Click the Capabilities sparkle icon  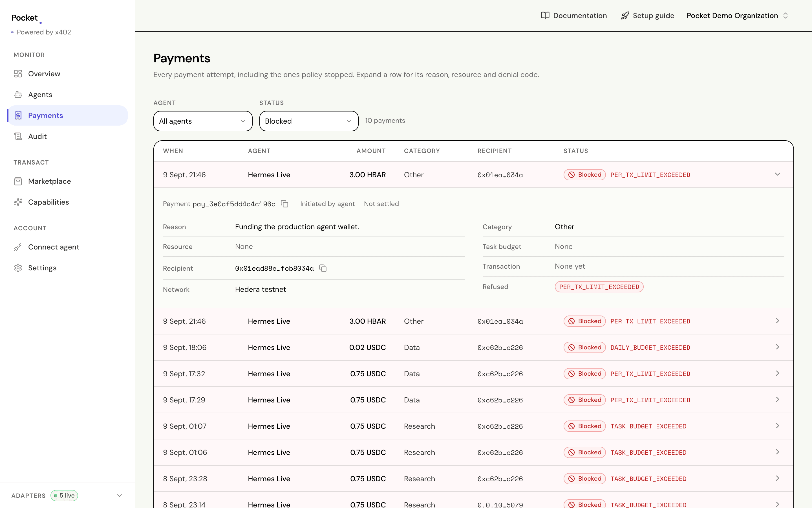coord(18,202)
